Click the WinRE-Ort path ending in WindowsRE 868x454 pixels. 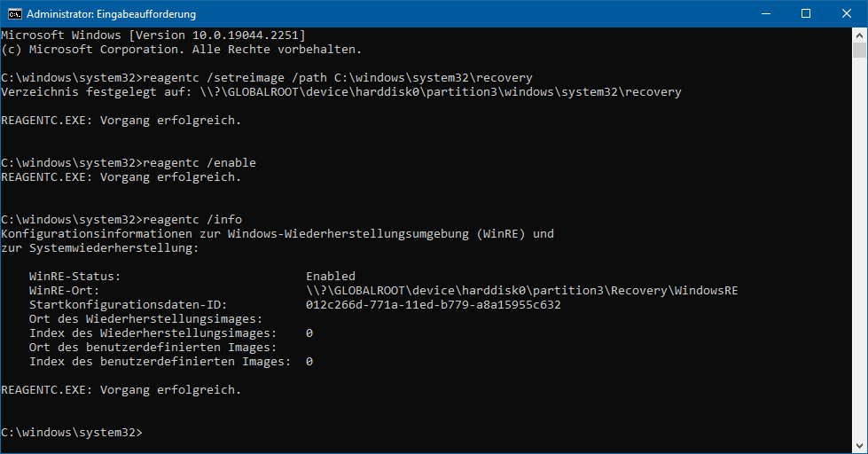pos(521,291)
